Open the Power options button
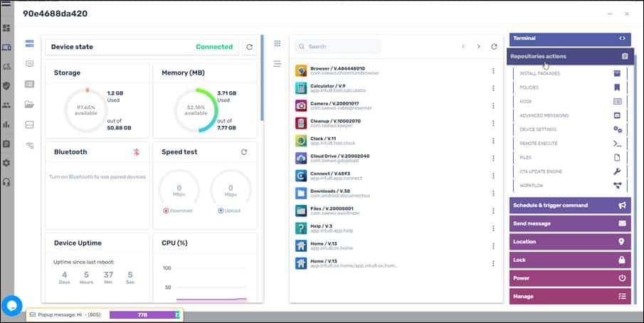 click(x=569, y=278)
